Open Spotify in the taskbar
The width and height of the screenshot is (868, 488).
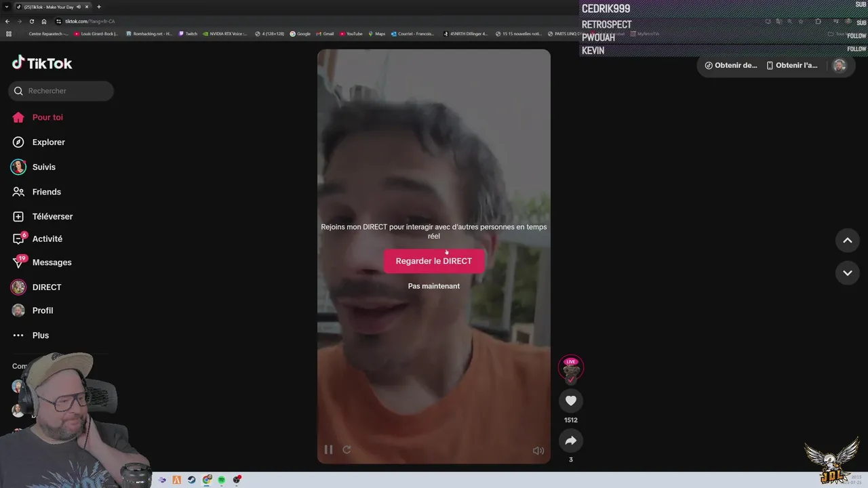click(x=222, y=480)
